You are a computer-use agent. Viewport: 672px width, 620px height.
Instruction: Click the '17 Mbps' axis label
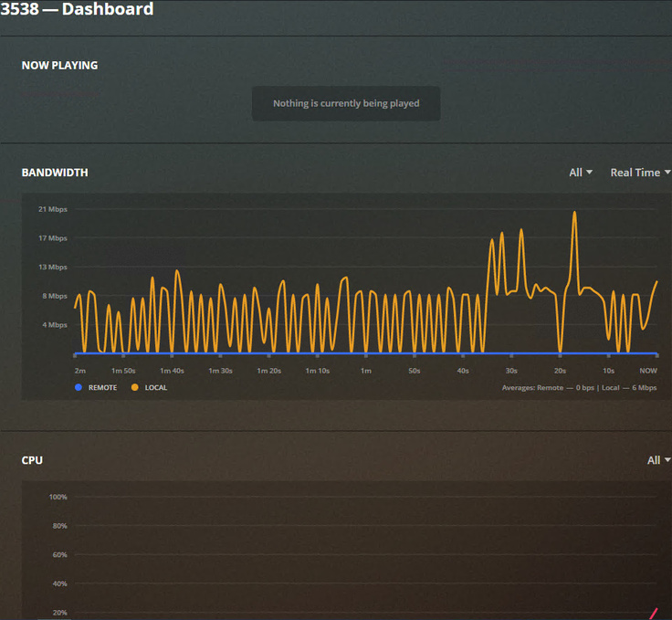(53, 237)
